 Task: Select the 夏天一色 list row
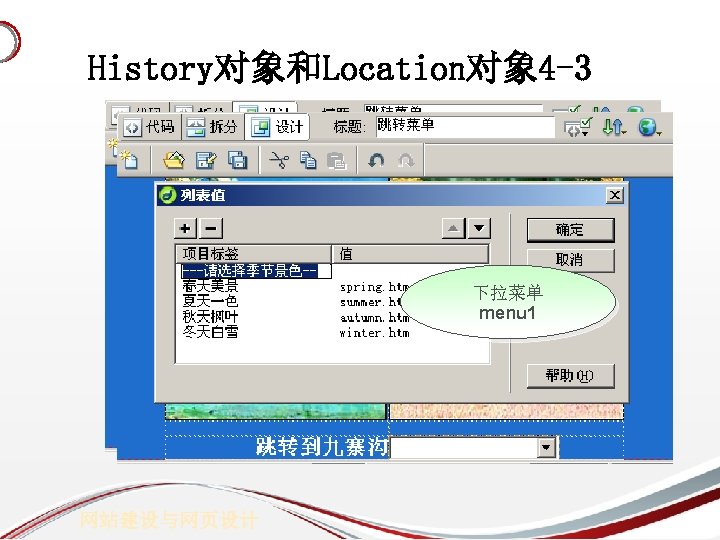tap(210, 301)
